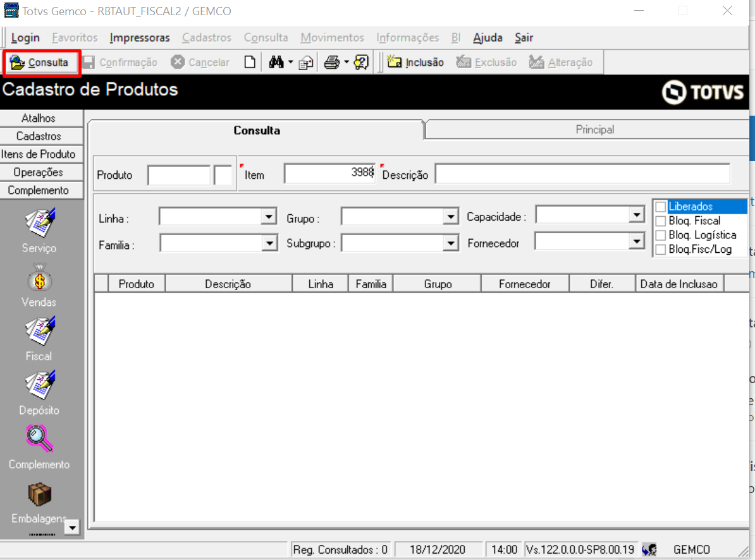The height and width of the screenshot is (560, 755).
Task: Click the toolbar icon right of binoculars
Action: pyautogui.click(x=306, y=63)
